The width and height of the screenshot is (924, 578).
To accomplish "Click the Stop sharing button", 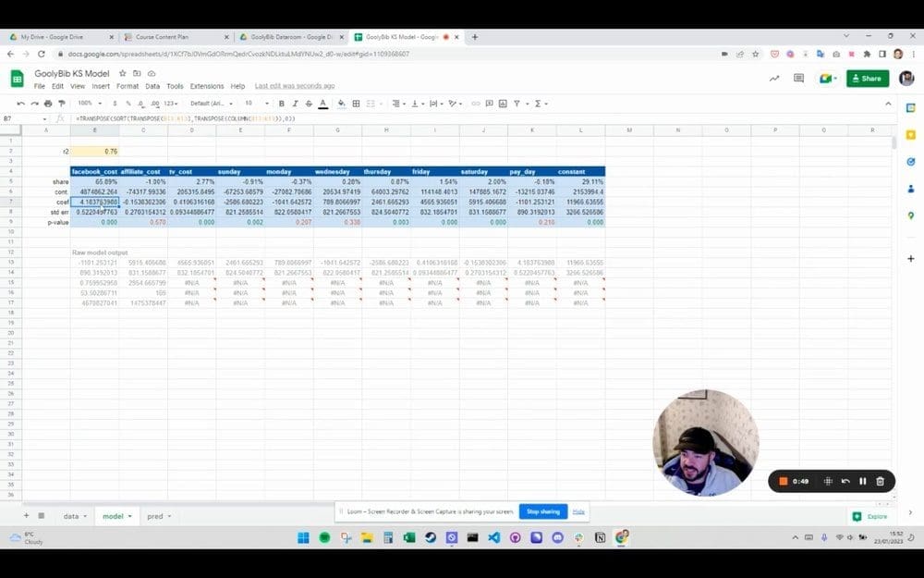I will [543, 510].
